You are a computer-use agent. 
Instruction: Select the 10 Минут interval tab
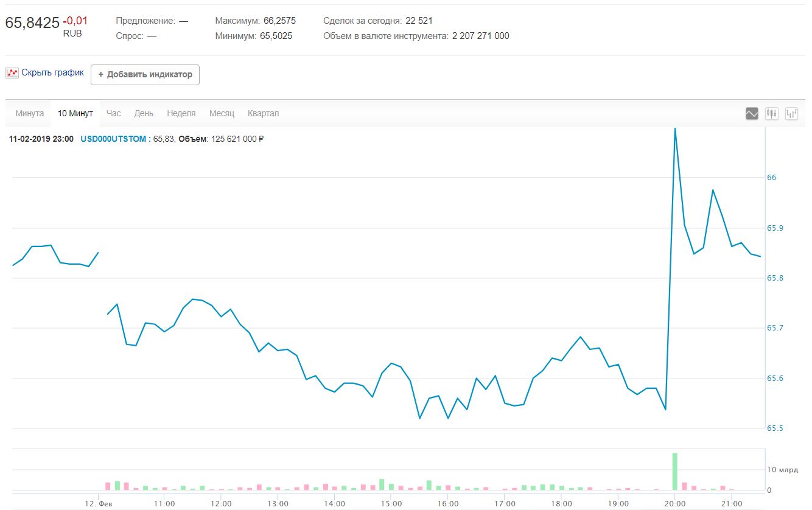(x=75, y=114)
